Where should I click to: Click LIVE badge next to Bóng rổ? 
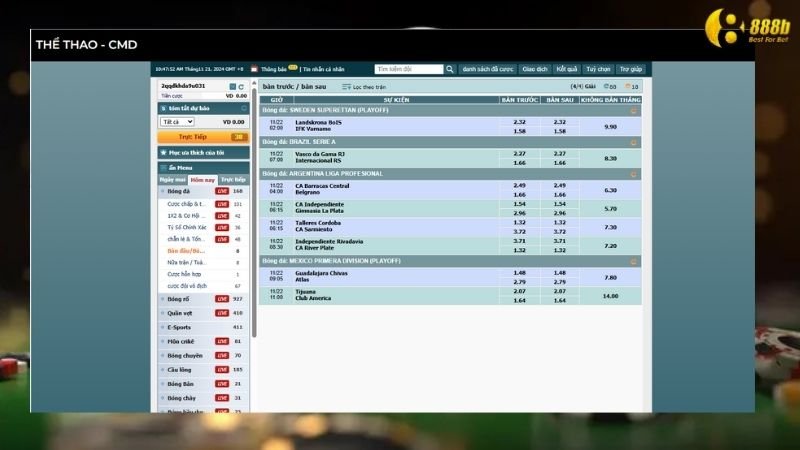click(222, 299)
